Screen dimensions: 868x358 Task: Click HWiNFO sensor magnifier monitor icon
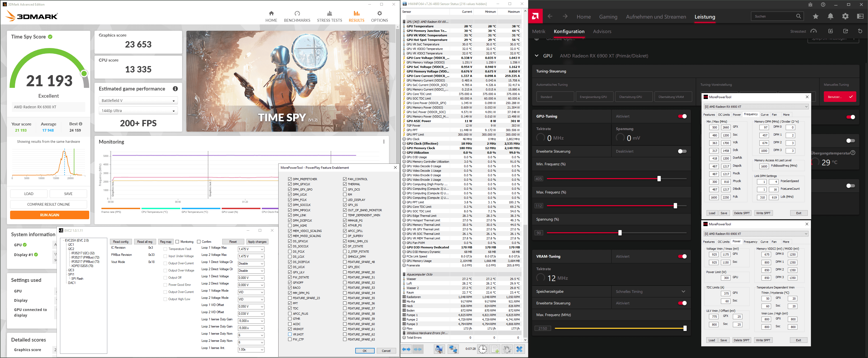click(439, 349)
